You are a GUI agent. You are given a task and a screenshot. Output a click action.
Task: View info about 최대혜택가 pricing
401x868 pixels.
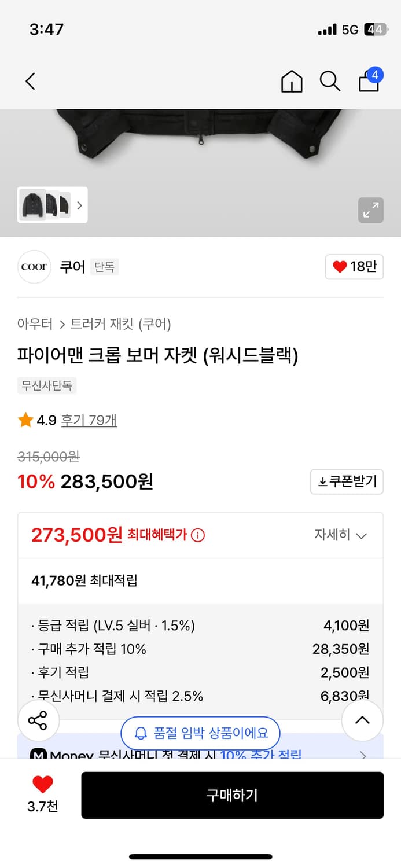pyautogui.click(x=197, y=535)
